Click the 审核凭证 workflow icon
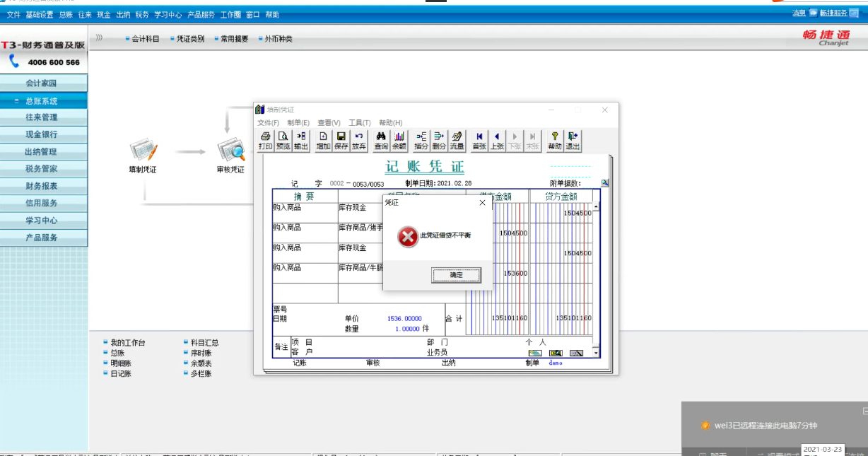 pos(230,150)
